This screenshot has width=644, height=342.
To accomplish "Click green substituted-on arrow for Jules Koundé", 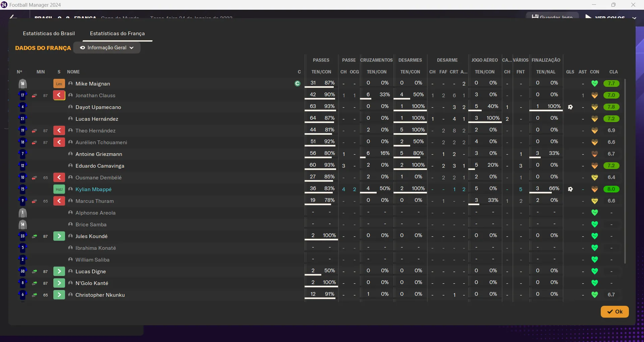I will (59, 236).
